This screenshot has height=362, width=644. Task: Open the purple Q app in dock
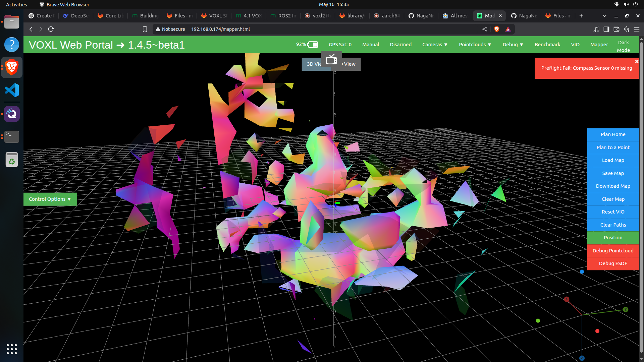click(12, 114)
